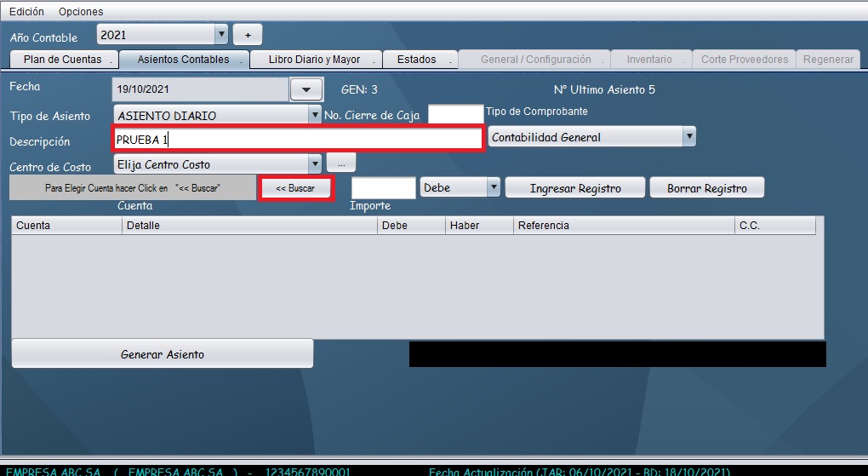Click the plus button beside Año Contable
The width and height of the screenshot is (868, 476).
pos(248,35)
